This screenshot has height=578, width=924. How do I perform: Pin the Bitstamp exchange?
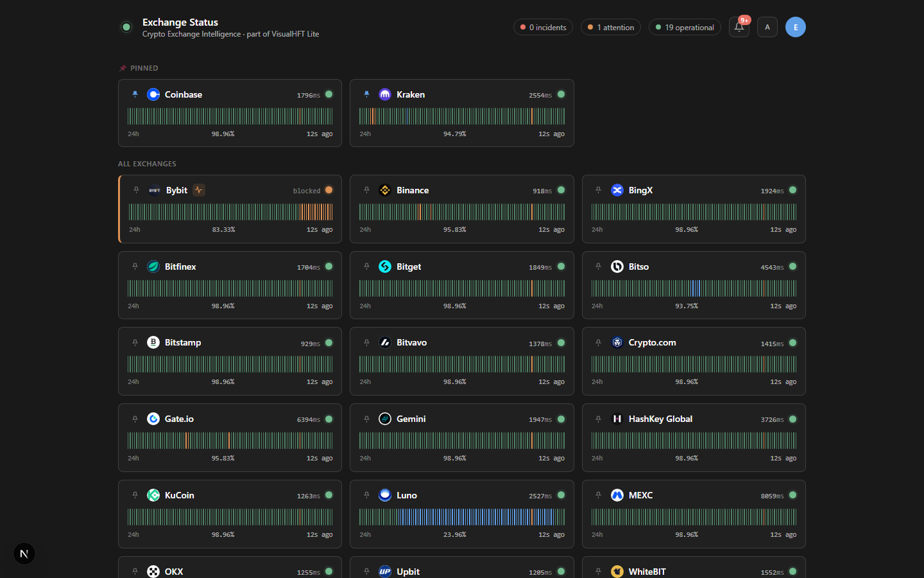(135, 343)
